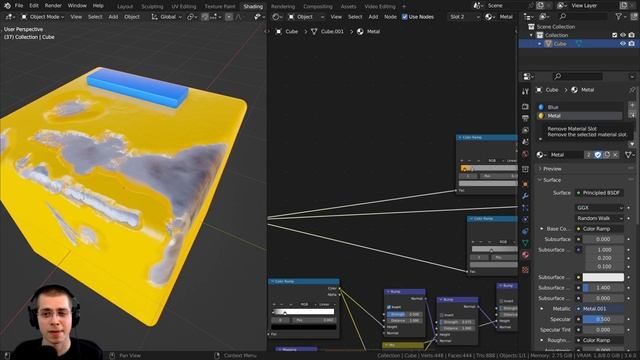Click the node editor type icon

pos(277,17)
